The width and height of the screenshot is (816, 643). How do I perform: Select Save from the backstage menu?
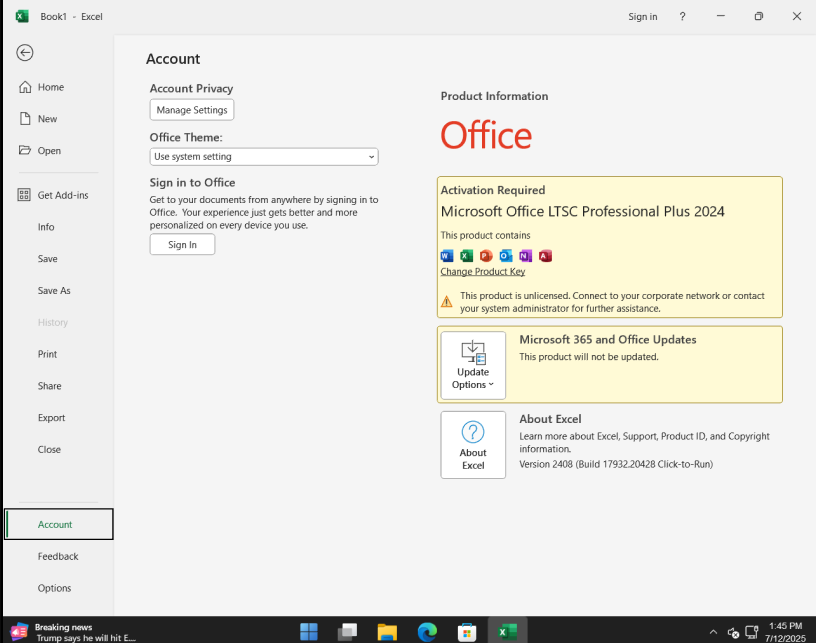point(47,259)
